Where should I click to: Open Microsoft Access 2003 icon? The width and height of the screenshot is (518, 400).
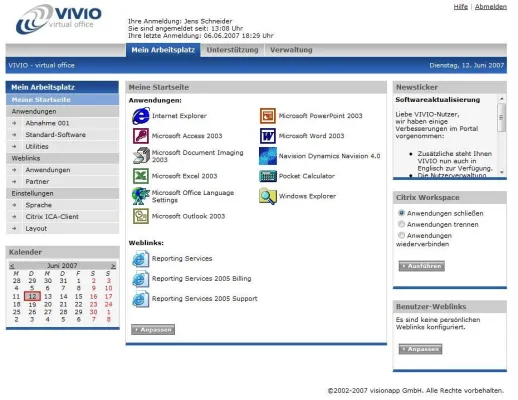coord(141,136)
